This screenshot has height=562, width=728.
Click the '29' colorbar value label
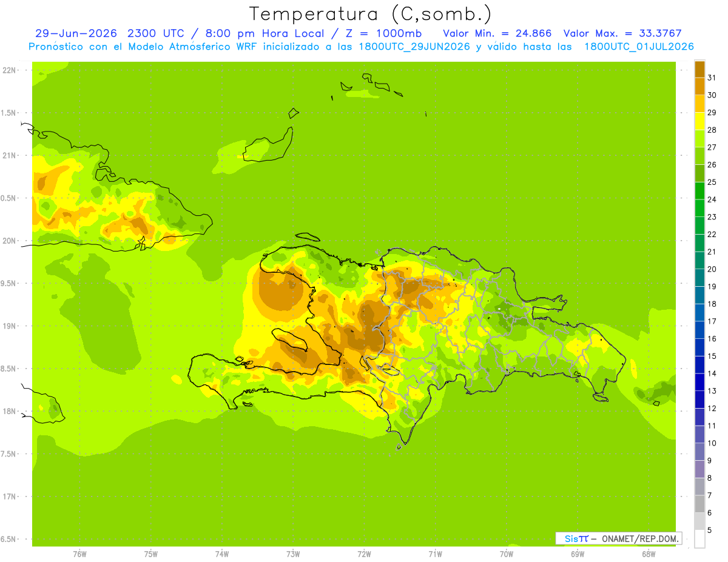tap(712, 113)
